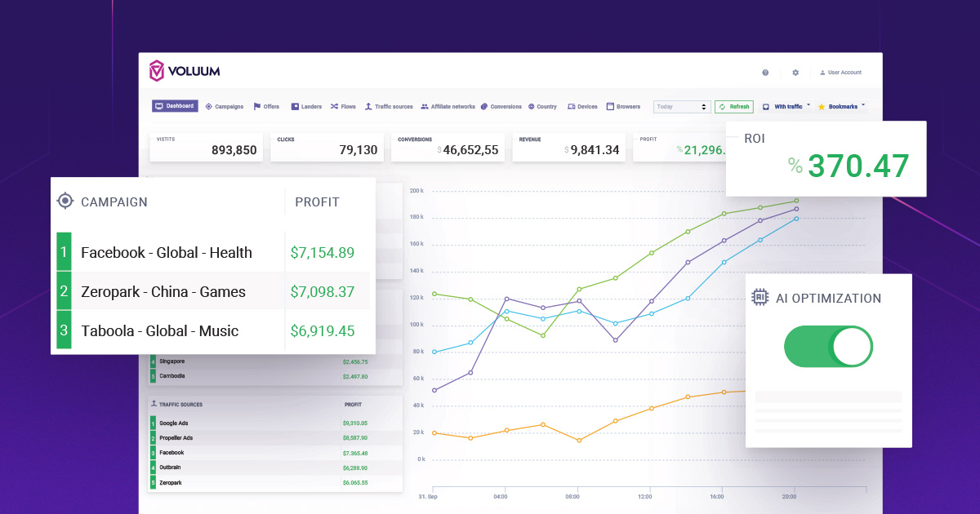Click profit $7,098.37
980x514 pixels.
(323, 292)
